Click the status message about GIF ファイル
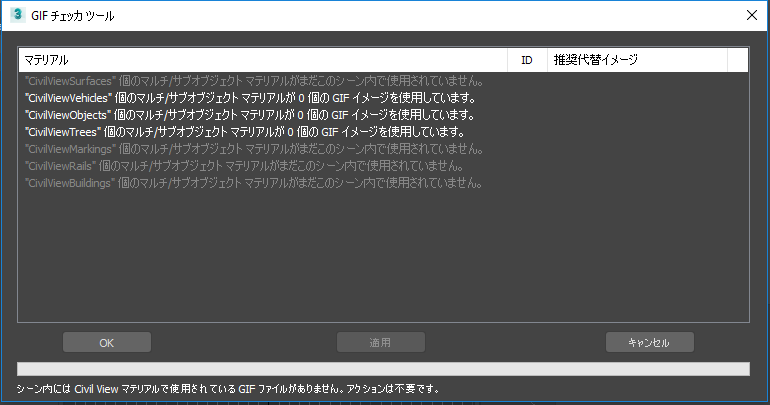 228,389
